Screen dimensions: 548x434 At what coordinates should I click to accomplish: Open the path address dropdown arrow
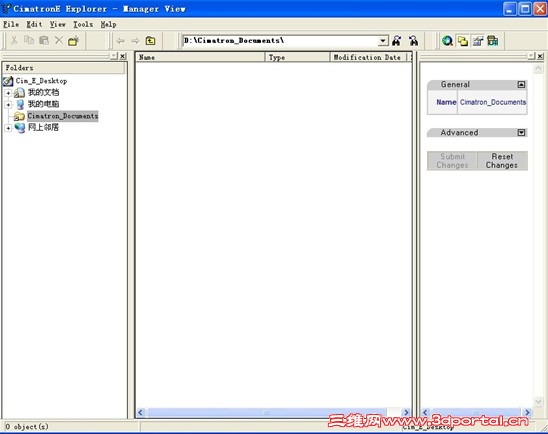click(x=383, y=41)
